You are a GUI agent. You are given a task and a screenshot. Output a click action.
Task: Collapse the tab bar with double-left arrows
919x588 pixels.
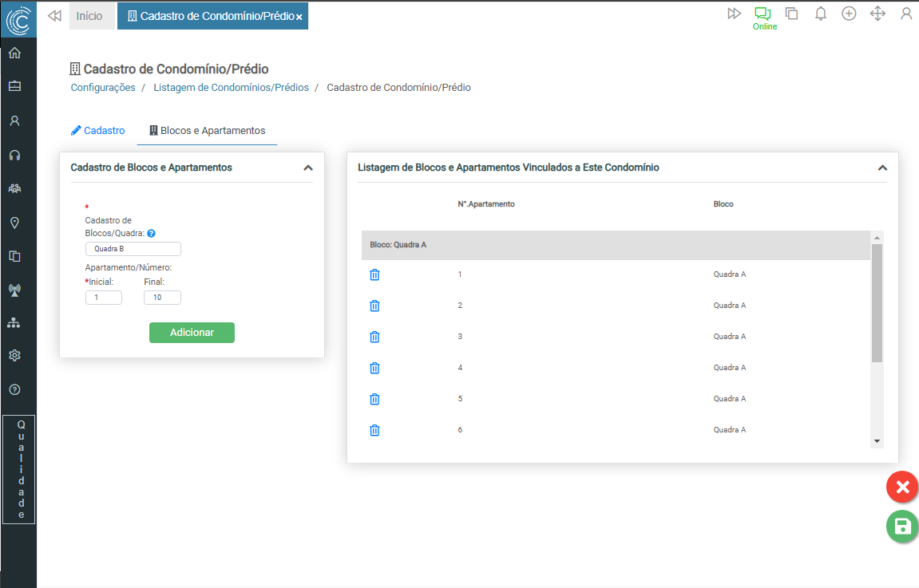(x=54, y=15)
